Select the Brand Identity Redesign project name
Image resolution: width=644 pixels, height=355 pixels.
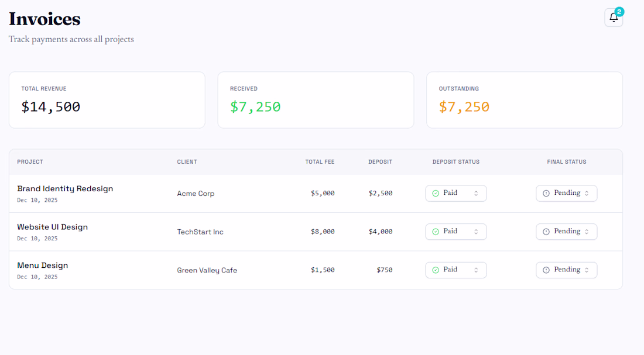click(65, 189)
